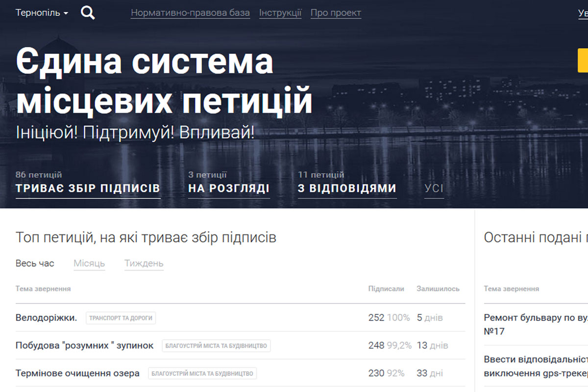
Task: Open Нормативно-правова база link
Action: click(x=190, y=13)
